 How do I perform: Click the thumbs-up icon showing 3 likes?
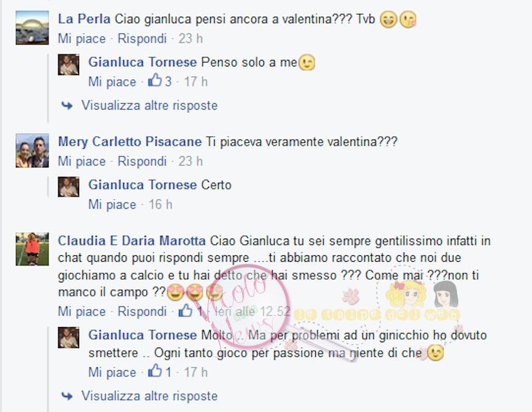(x=155, y=80)
